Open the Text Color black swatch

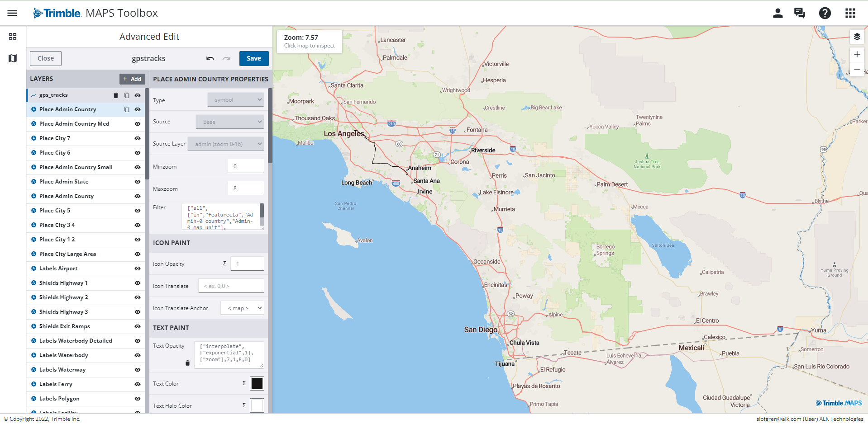click(257, 383)
